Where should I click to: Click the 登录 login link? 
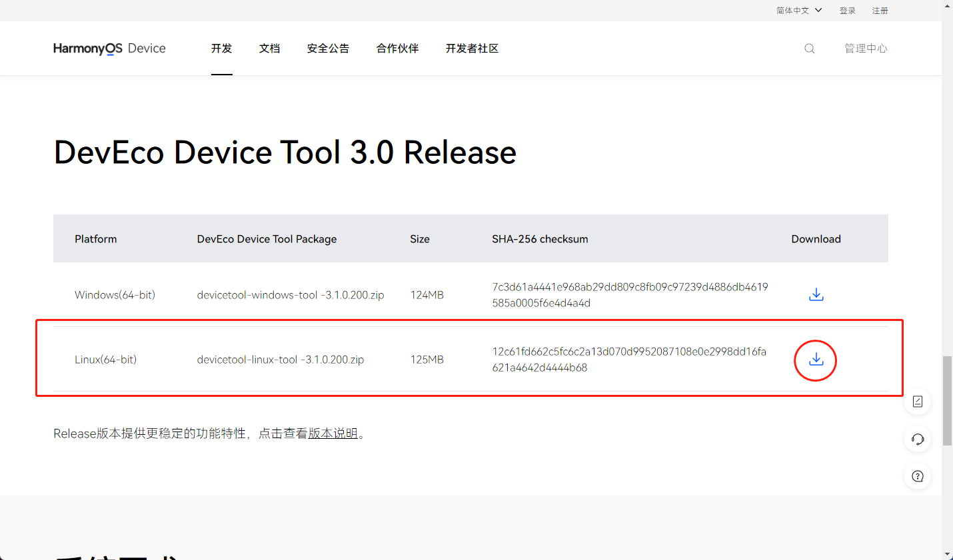[848, 11]
